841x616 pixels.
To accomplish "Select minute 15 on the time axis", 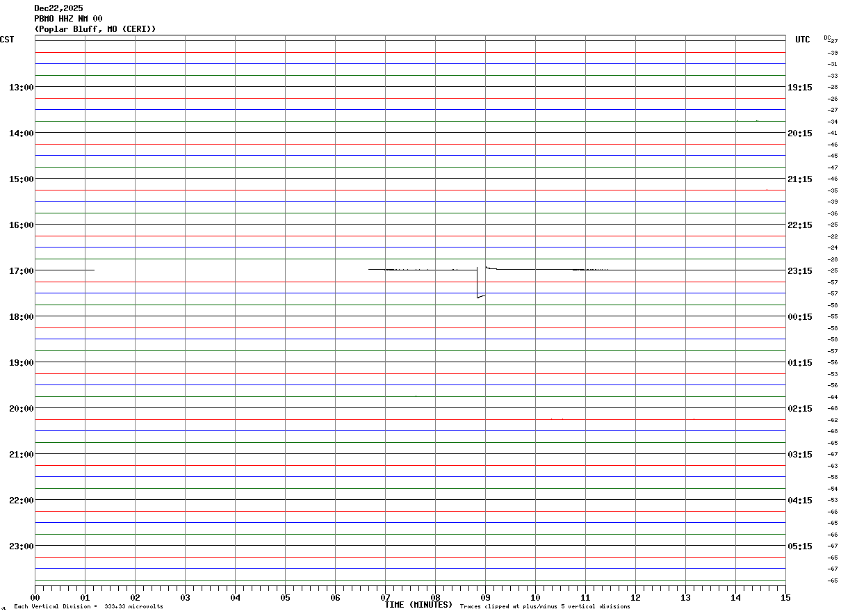I will point(785,597).
